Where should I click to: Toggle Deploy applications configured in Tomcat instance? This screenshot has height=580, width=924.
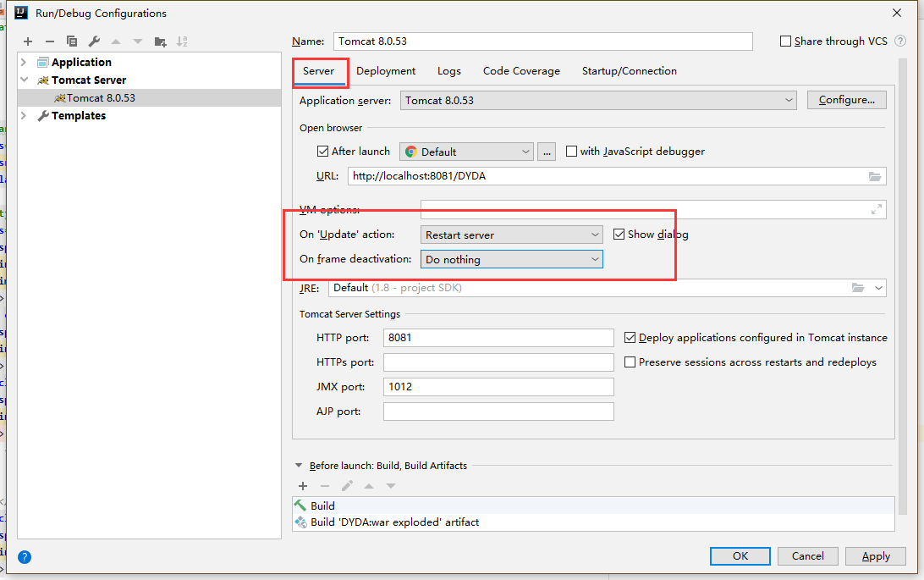point(630,338)
